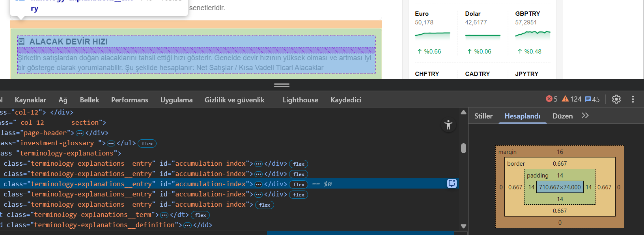Expand the investment-glossary ellipsis
This screenshot has height=235, width=644.
pos(111,143)
